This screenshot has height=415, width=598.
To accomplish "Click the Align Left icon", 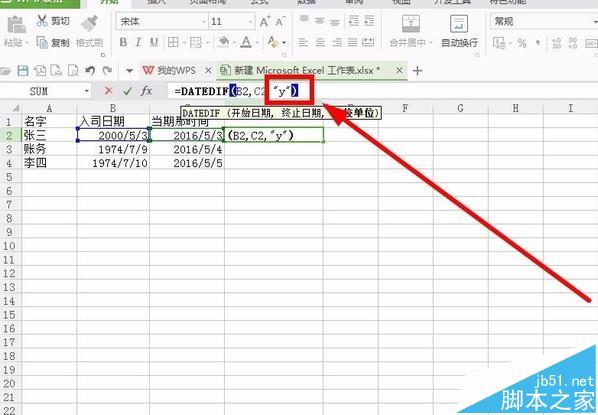I will (x=304, y=42).
